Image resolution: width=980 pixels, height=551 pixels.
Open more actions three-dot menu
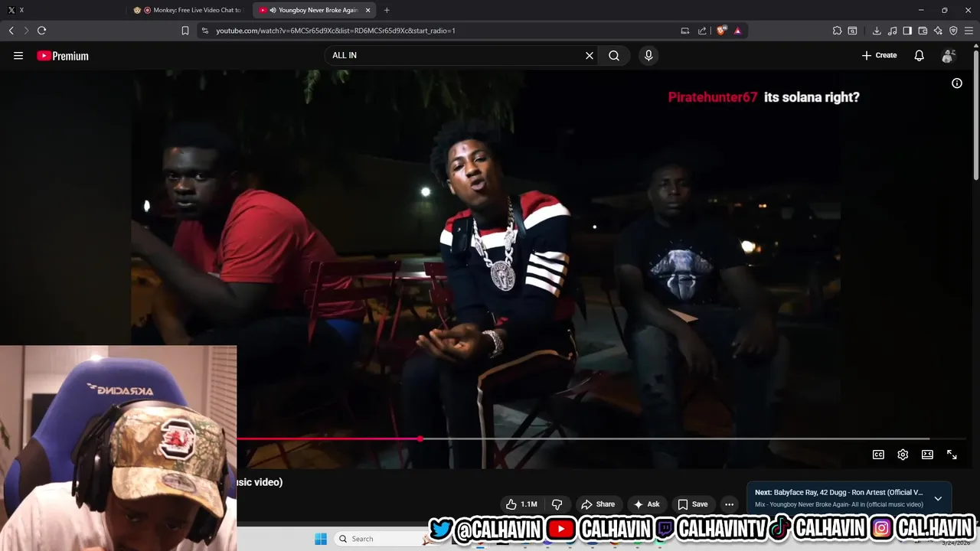click(x=729, y=504)
